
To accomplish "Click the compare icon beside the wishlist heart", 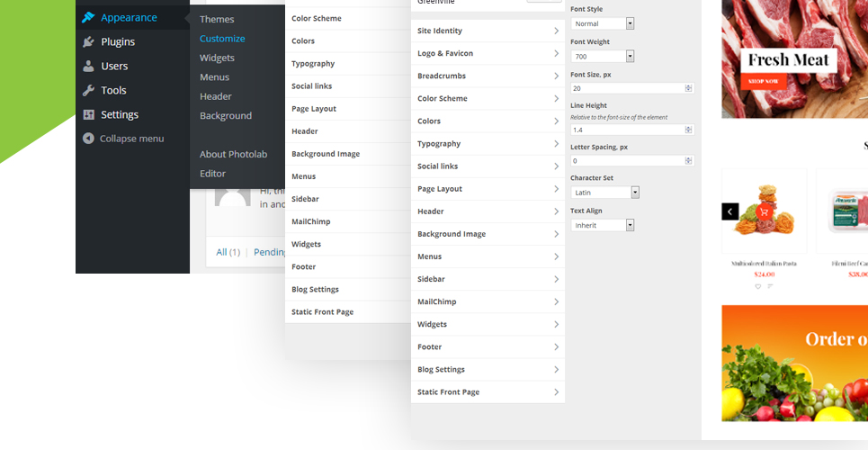I will 770,286.
